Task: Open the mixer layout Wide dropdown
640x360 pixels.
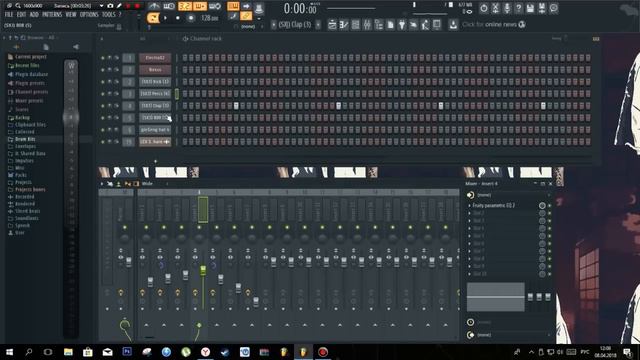Action: pos(147,184)
